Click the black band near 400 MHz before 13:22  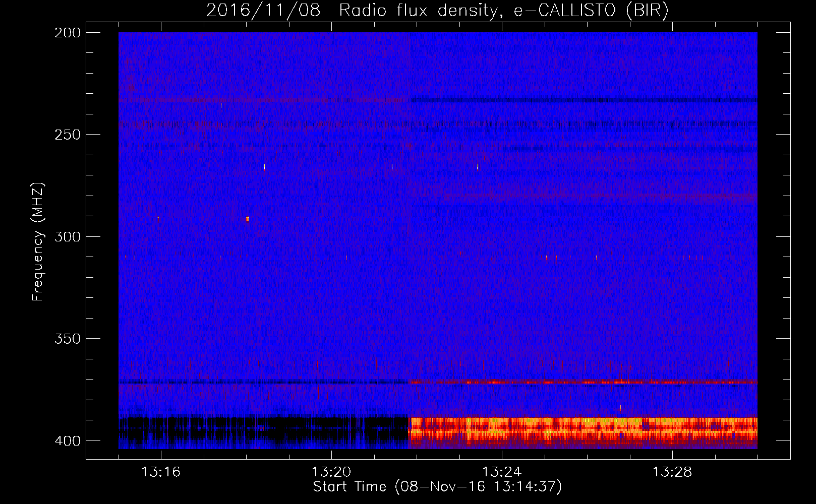pos(263,430)
